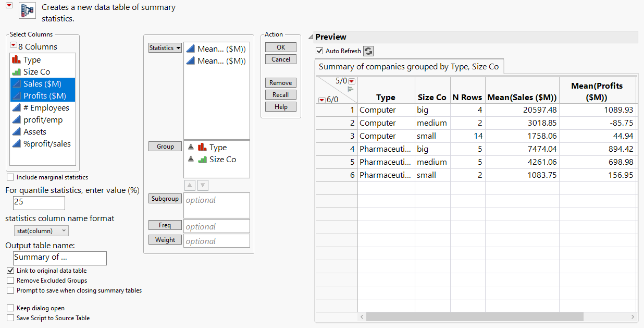Open the Statistics dropdown
The image size is (644, 328).
coord(165,47)
